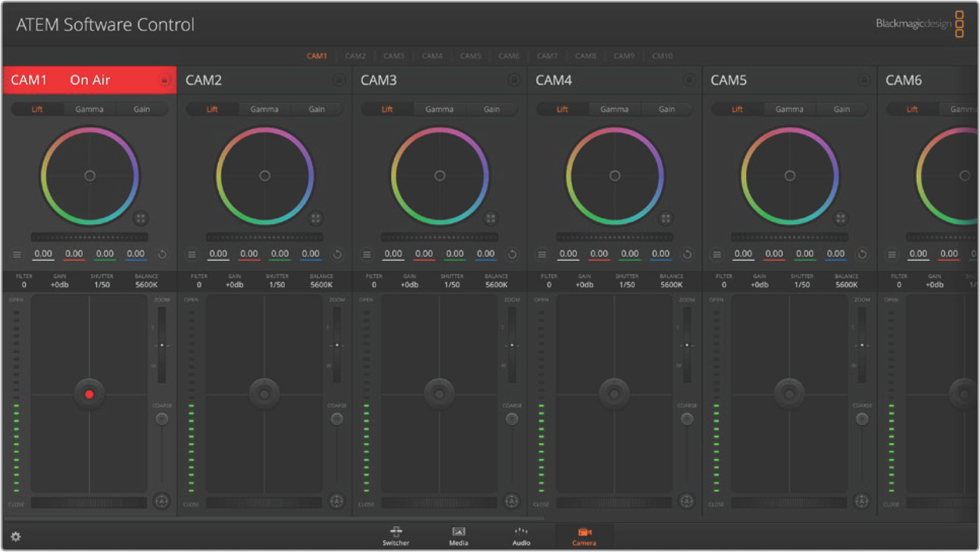The width and height of the screenshot is (980, 552).
Task: Toggle lock icon on CAM5 header
Action: [x=864, y=80]
